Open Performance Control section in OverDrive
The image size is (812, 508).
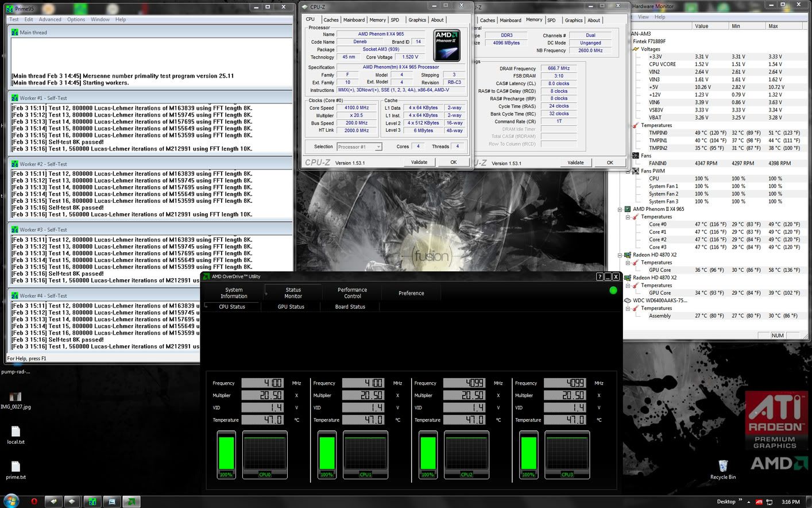[352, 293]
